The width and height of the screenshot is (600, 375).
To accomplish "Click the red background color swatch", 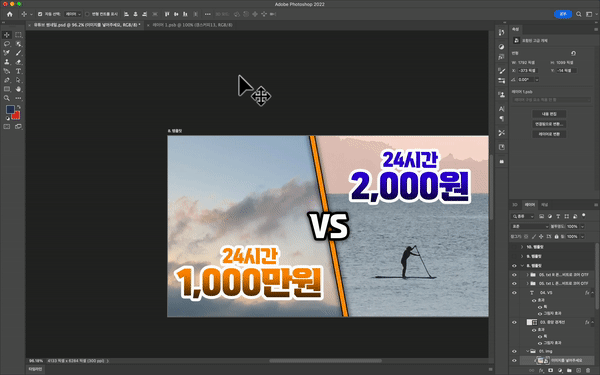I will [x=16, y=116].
